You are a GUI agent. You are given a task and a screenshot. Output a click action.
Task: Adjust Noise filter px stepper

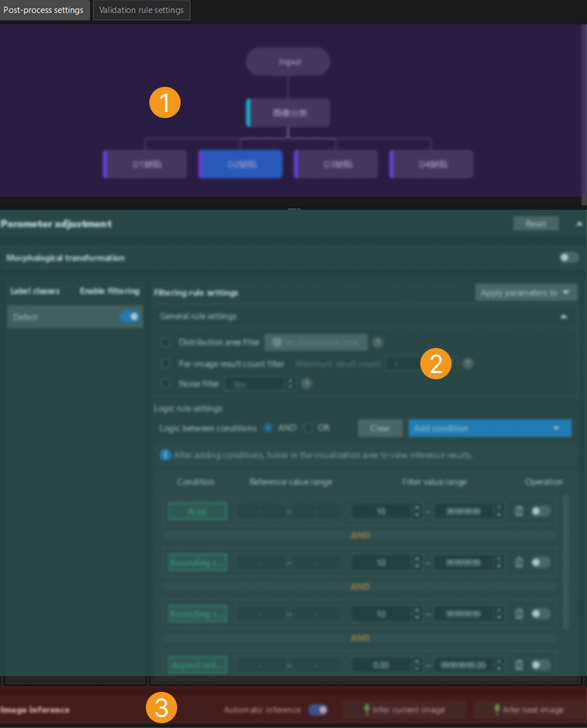290,383
